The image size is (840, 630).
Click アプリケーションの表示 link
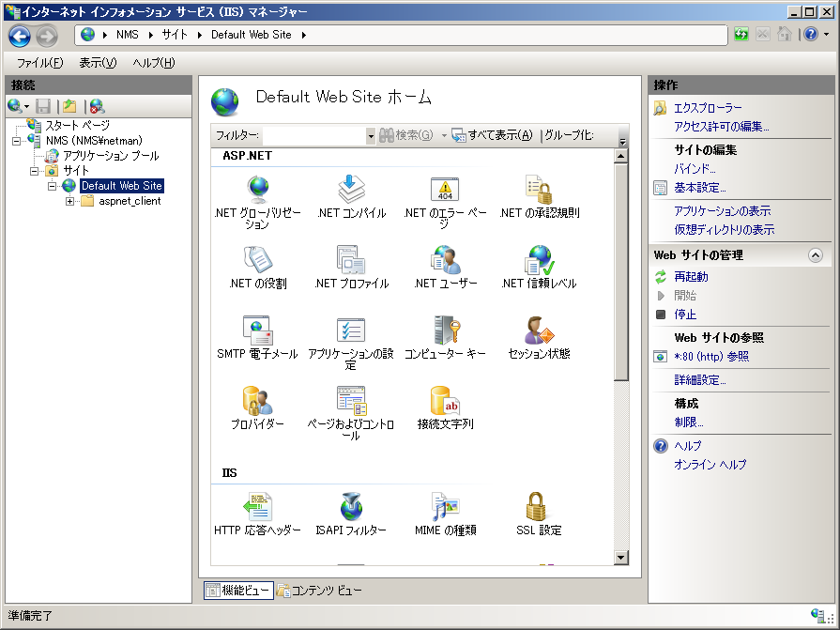722,211
